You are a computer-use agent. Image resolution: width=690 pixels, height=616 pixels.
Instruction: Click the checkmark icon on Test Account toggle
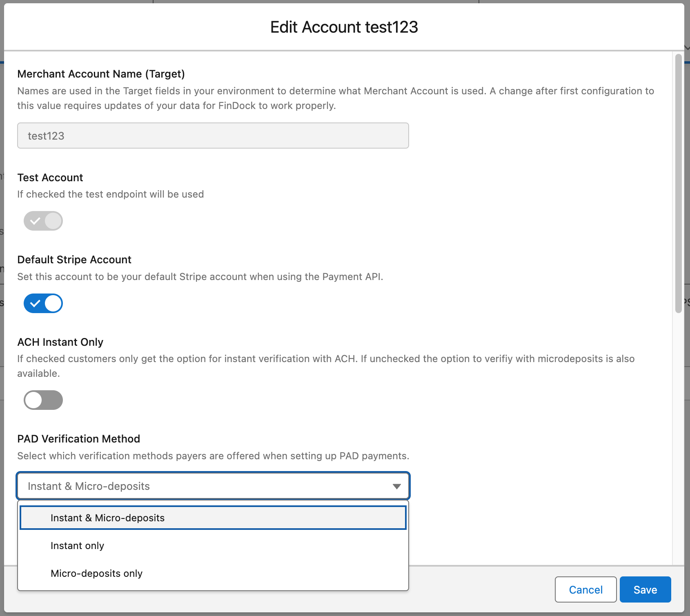pyautogui.click(x=35, y=220)
